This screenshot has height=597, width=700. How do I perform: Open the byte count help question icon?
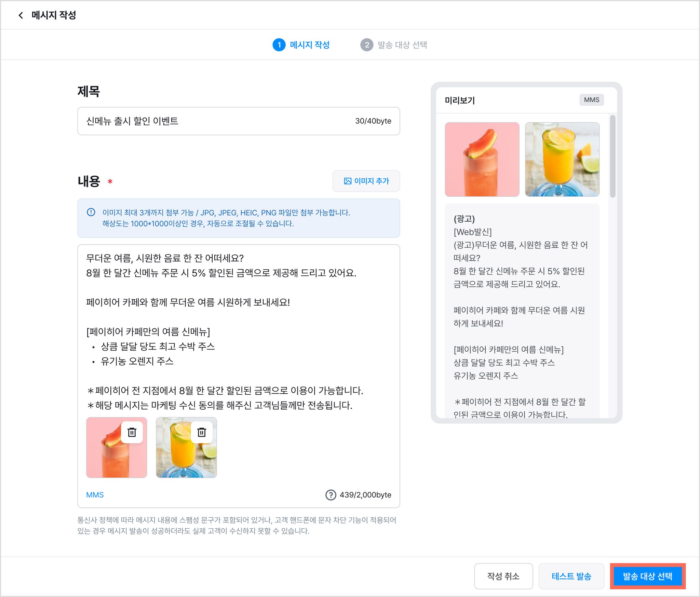tap(331, 495)
